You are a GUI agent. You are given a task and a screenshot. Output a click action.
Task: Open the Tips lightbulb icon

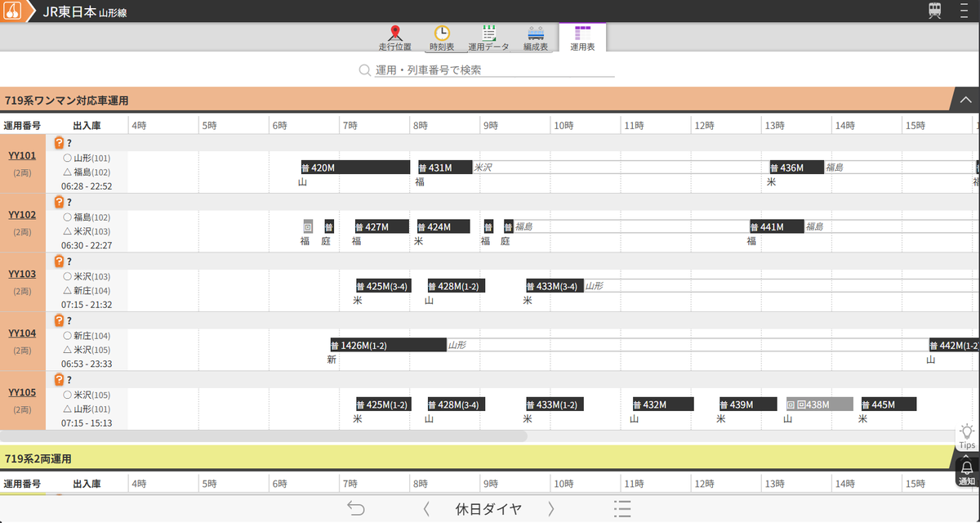[x=967, y=436]
